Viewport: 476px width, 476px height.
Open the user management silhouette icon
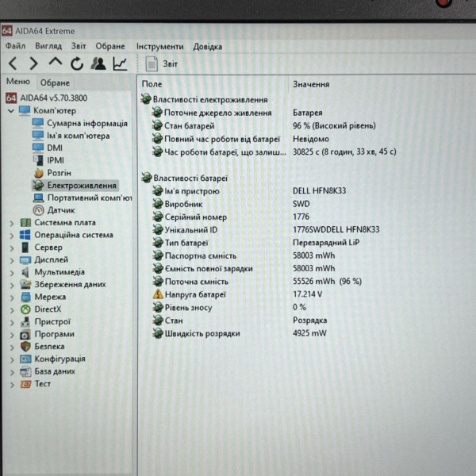pos(98,63)
